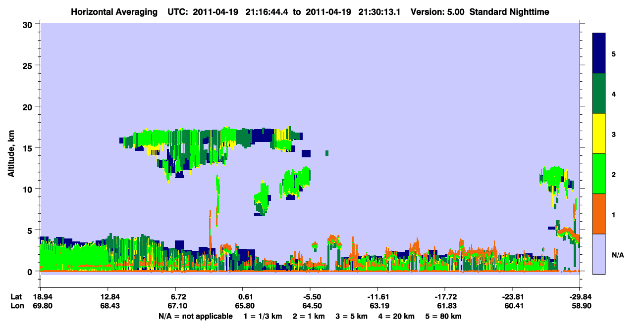This screenshot has width=644, height=330.
Task: Click the '5 = 80 km' legend note
Action: (443, 316)
